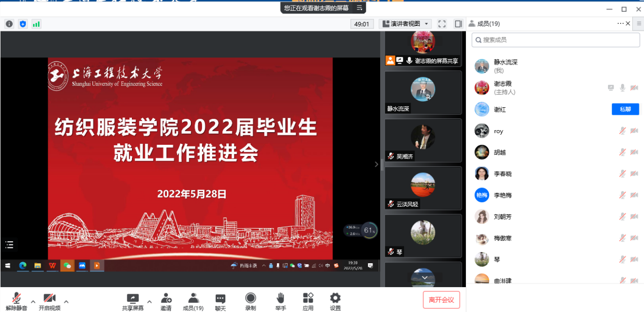Click the green network signal icon
The height and width of the screenshot is (312, 644).
(x=36, y=24)
